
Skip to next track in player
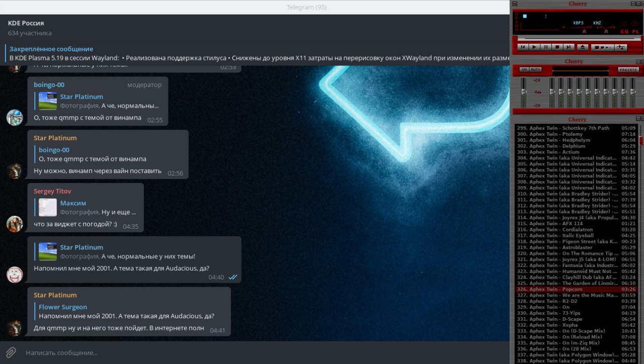click(569, 47)
